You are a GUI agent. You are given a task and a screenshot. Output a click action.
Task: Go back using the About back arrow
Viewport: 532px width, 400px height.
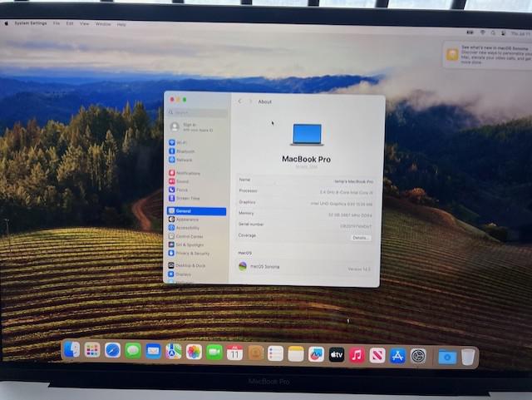(240, 101)
